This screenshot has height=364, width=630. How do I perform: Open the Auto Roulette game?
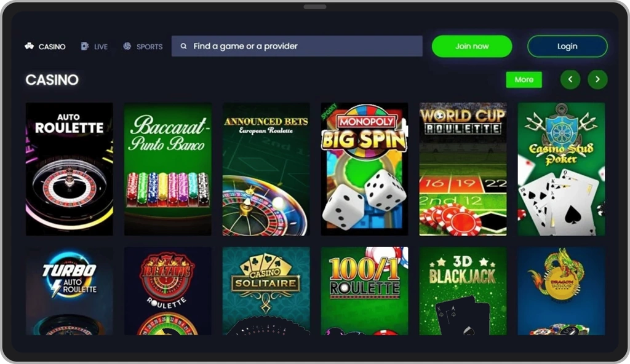point(69,168)
